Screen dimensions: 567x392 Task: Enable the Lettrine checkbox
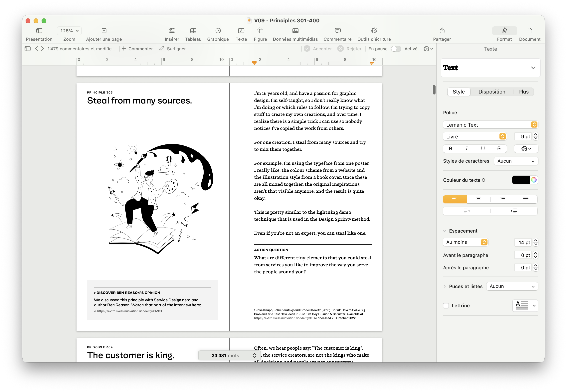pos(446,305)
